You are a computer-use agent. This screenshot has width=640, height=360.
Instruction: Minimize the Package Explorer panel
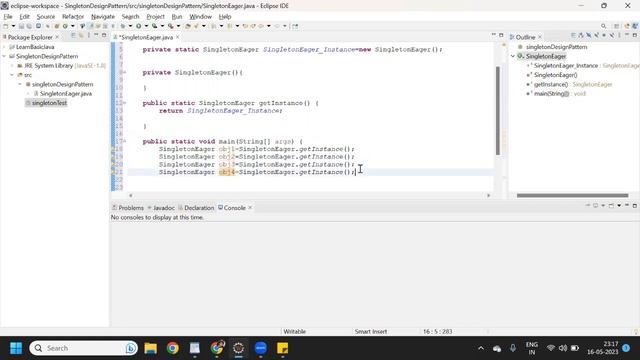(96, 36)
